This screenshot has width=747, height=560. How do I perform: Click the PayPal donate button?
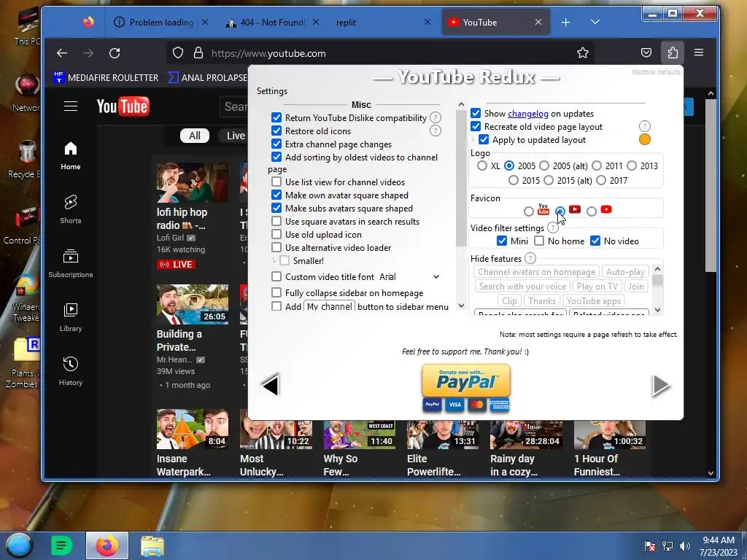tap(466, 388)
